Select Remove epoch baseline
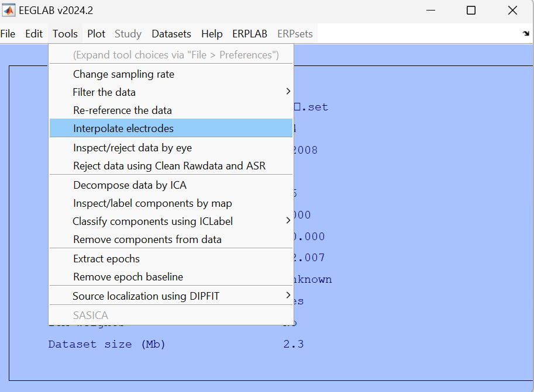Image resolution: width=534 pixels, height=392 pixels. tap(171, 277)
